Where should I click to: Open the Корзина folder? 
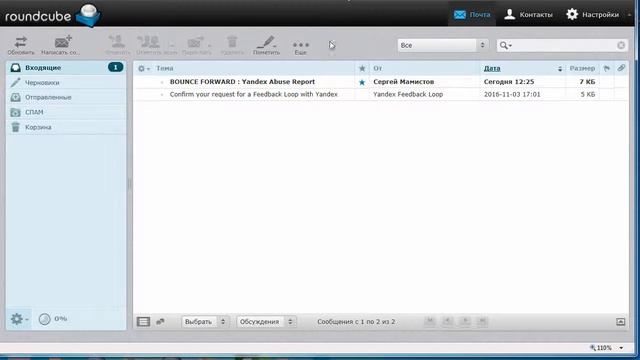tap(66, 127)
